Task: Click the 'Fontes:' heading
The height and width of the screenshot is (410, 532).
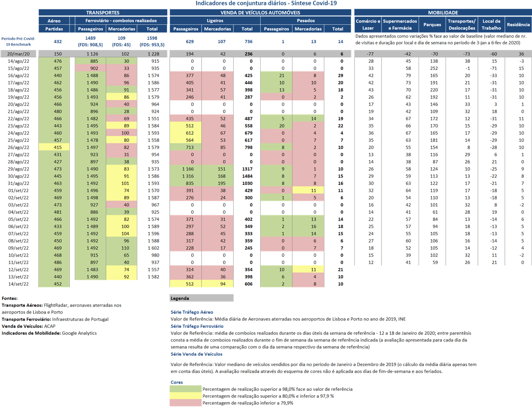Action: [10, 298]
